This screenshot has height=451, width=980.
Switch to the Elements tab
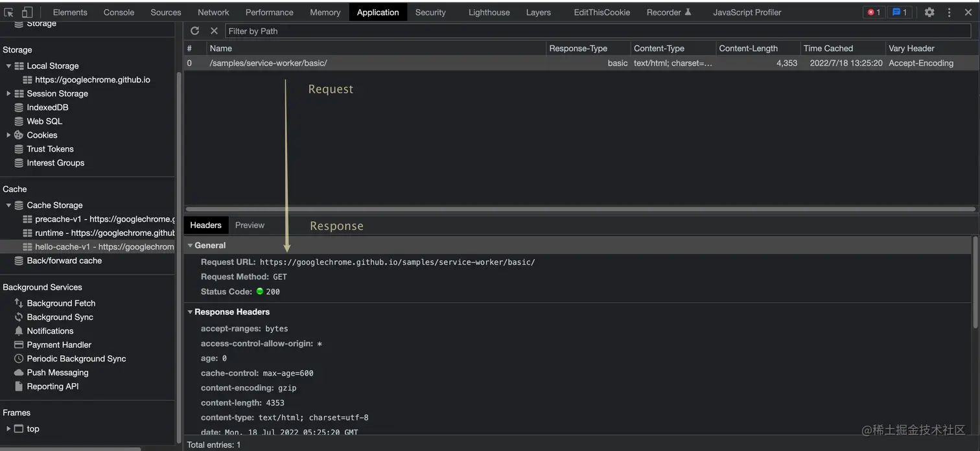(x=70, y=12)
